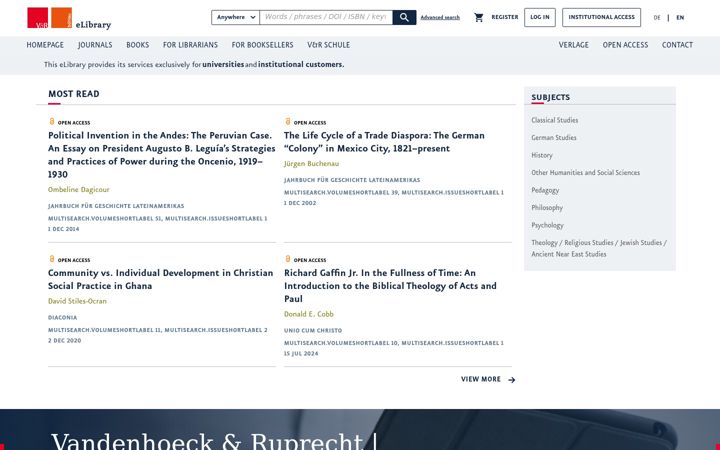Open Community vs. Individual Development article

point(160,279)
